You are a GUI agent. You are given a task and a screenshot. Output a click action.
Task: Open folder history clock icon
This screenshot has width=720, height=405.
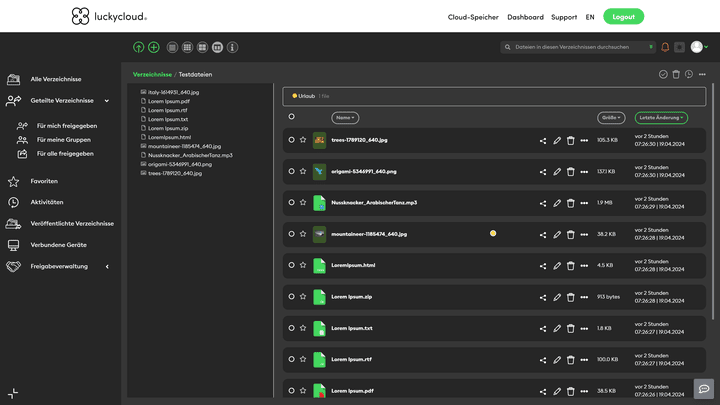[689, 74]
